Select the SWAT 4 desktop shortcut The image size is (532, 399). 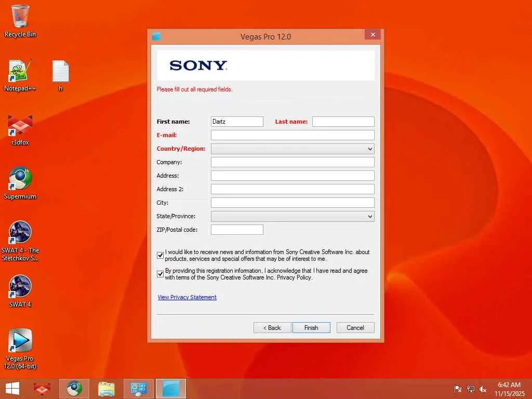[x=20, y=291]
